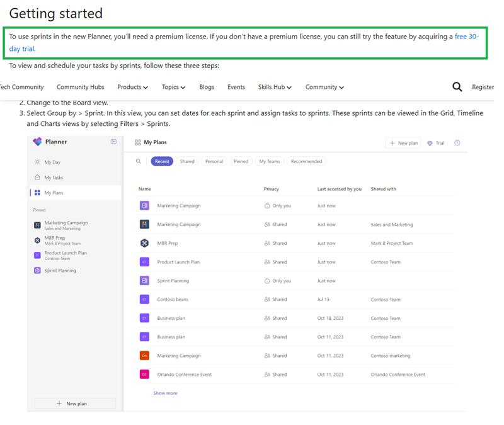Click the Orlando Conference Event pink icon

(x=144, y=374)
